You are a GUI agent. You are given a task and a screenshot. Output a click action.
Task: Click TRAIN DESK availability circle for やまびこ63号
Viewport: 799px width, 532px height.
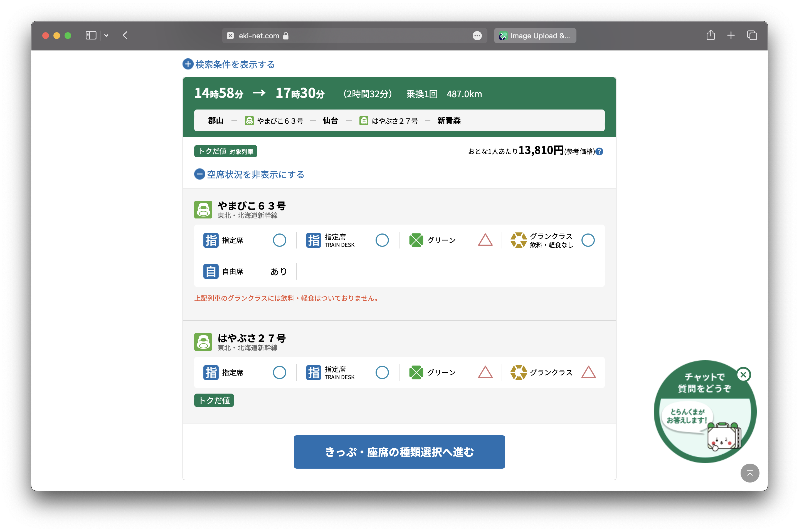(382, 240)
